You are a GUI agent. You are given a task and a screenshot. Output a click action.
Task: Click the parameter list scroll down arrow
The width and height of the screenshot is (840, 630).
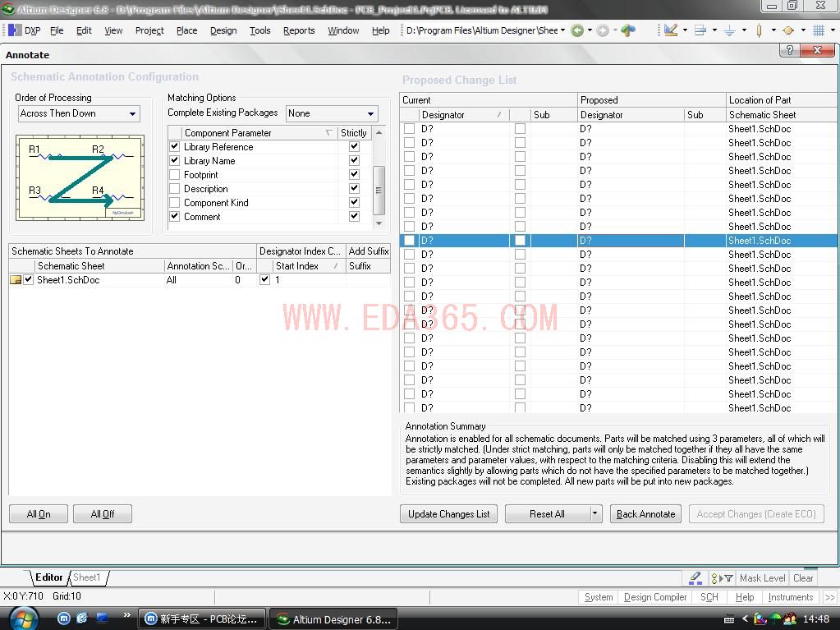379,223
